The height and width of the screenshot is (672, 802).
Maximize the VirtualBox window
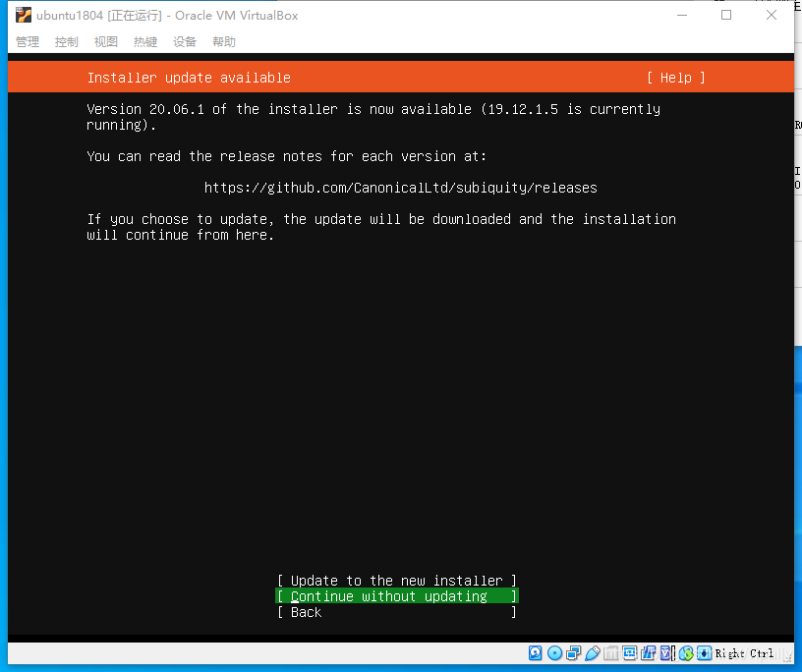click(726, 16)
